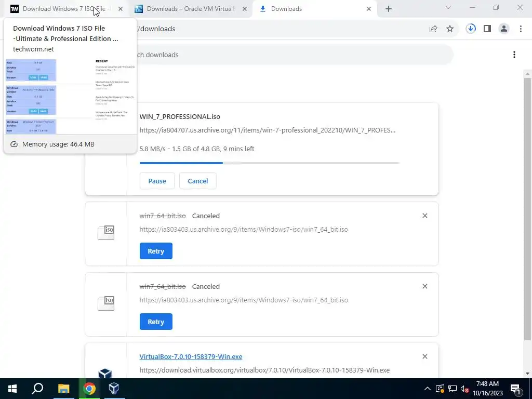Remove first canceled win7_64_bit.iso from list
The height and width of the screenshot is (399, 532).
(x=425, y=216)
